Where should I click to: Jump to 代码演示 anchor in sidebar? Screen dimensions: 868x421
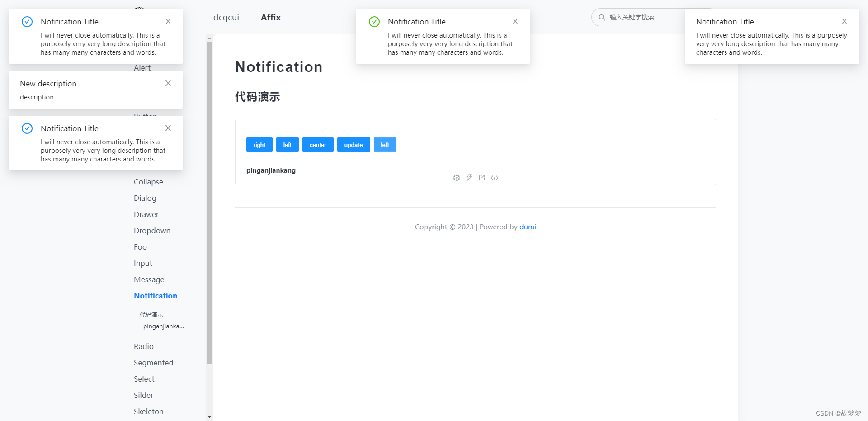pos(151,315)
